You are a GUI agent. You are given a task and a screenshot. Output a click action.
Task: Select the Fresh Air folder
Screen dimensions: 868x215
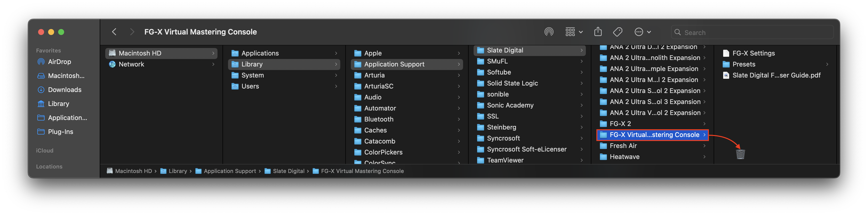652,146
